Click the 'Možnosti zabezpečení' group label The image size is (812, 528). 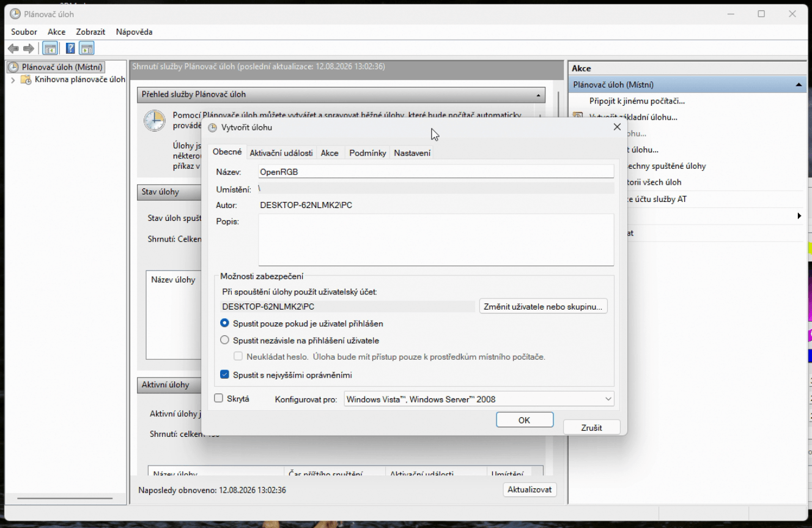click(262, 277)
